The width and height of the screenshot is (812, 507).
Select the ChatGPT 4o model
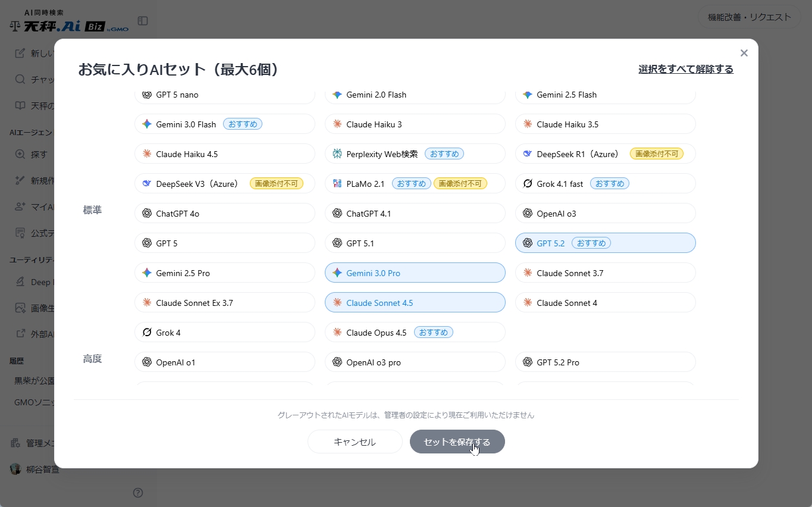point(224,213)
